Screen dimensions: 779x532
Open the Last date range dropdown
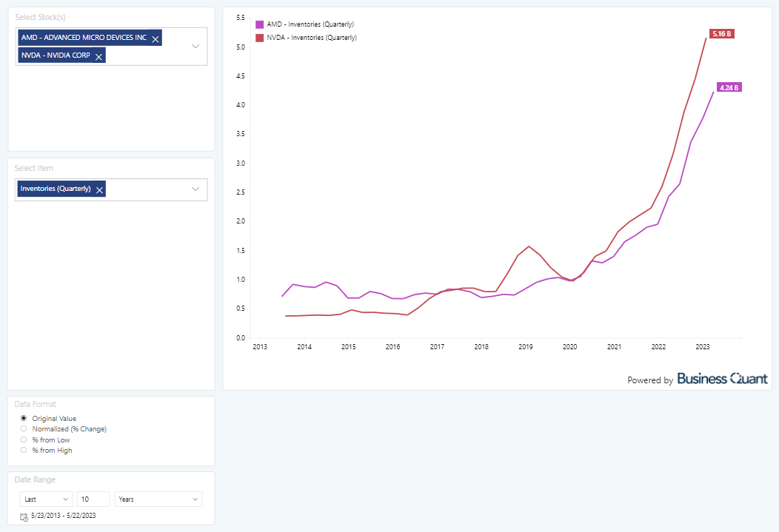[x=46, y=499]
